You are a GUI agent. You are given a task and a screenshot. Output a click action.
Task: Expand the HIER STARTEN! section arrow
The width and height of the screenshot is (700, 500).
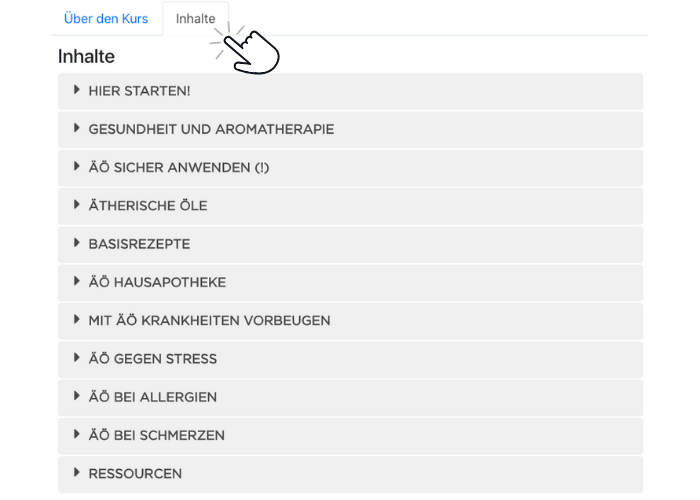tap(77, 91)
